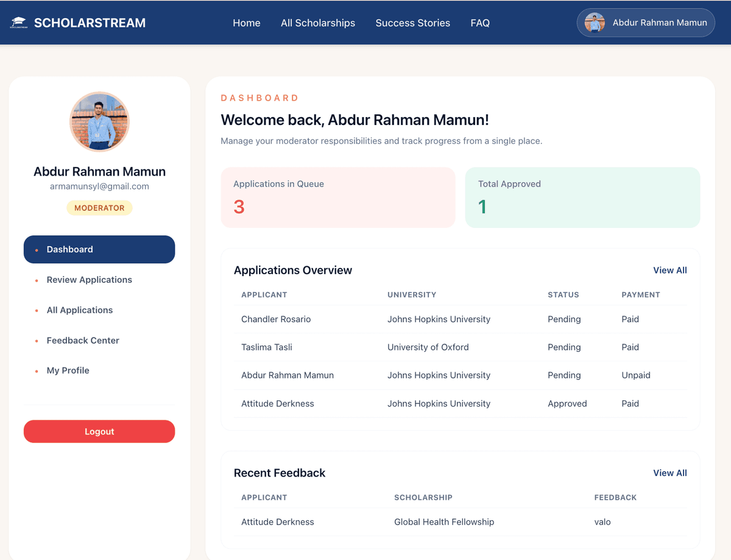Open All Scholarships page
This screenshot has height=560, width=731.
point(317,23)
